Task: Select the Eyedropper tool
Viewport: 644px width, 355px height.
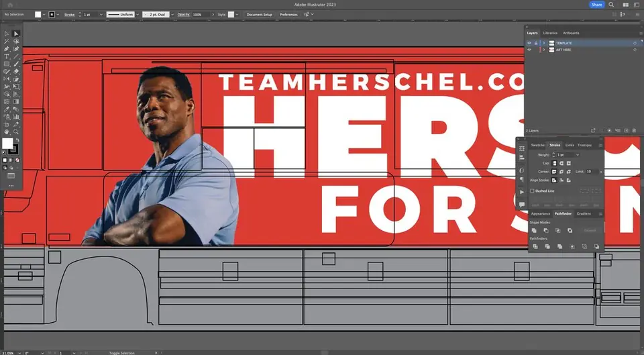Action: (7, 109)
